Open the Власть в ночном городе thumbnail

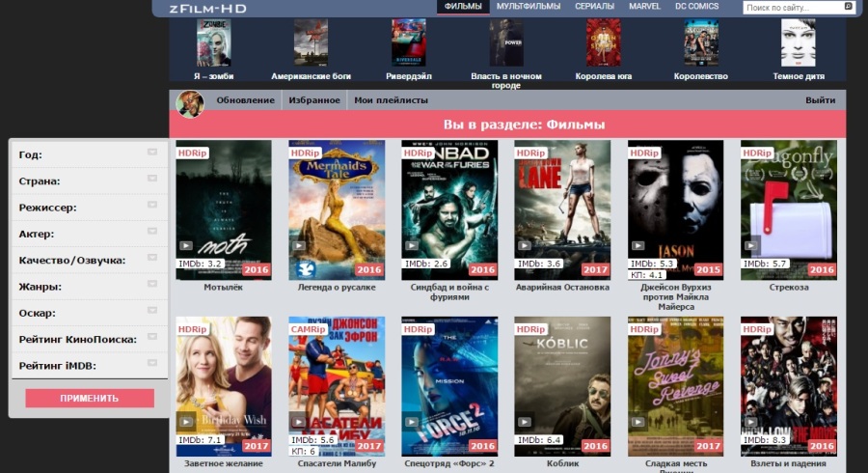click(506, 42)
